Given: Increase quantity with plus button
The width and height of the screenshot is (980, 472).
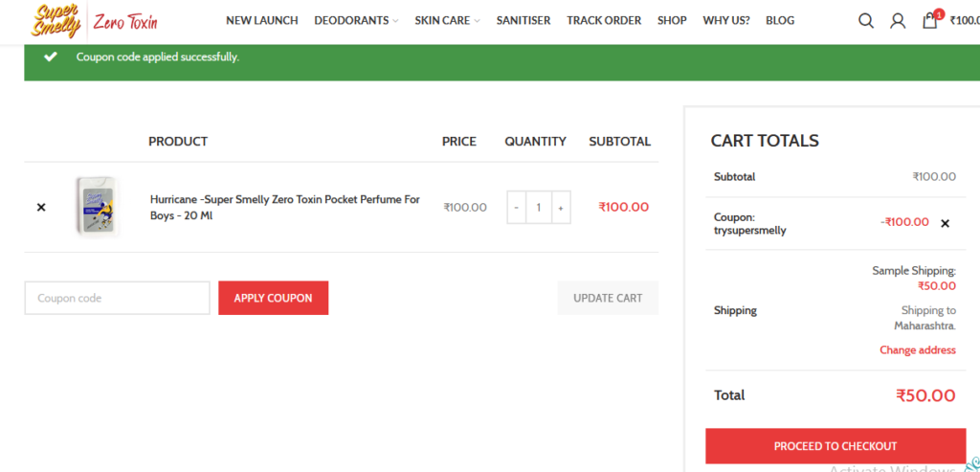Looking at the screenshot, I should tap(561, 208).
